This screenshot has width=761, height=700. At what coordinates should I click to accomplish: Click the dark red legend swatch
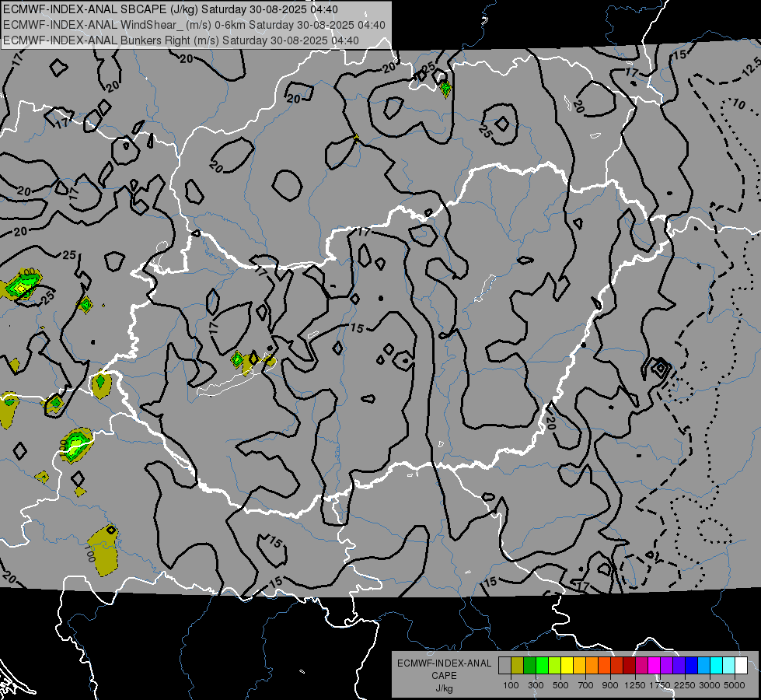click(629, 666)
